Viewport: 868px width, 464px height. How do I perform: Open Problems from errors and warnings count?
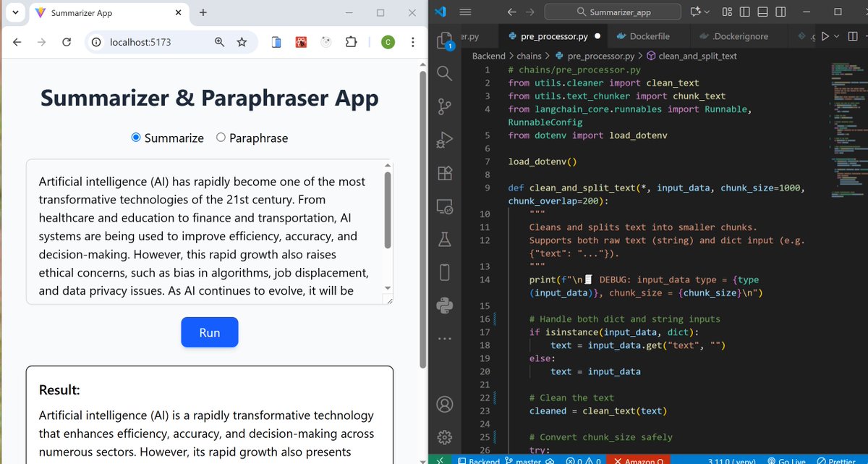(x=584, y=460)
